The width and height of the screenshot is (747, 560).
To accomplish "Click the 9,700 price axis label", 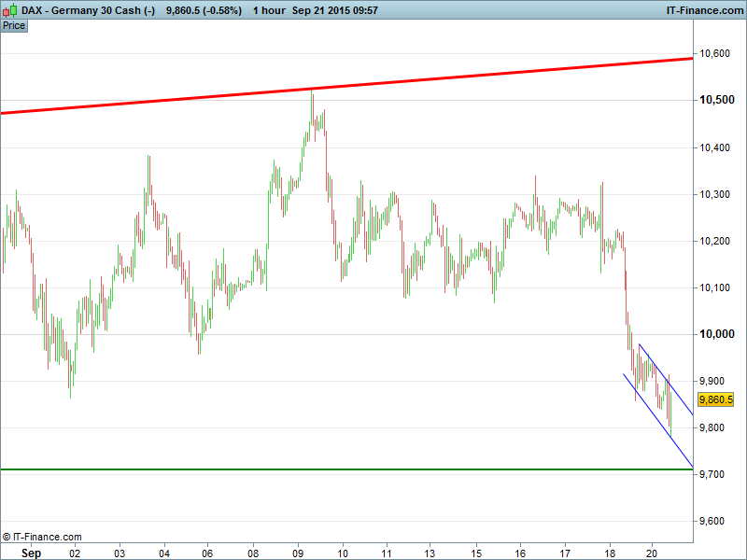I will tap(715, 475).
